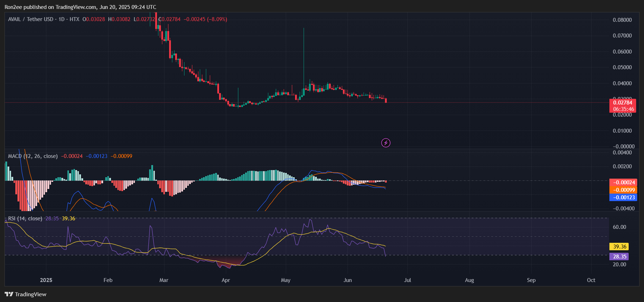Click the RSI purple line's mid-May peak
The height and width of the screenshot is (302, 644).
click(310, 220)
